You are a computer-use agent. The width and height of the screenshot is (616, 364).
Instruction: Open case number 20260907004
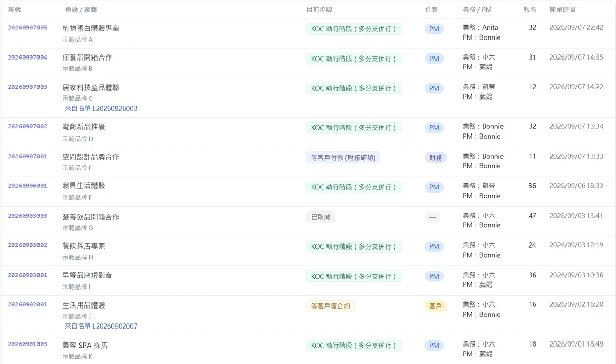click(x=27, y=58)
